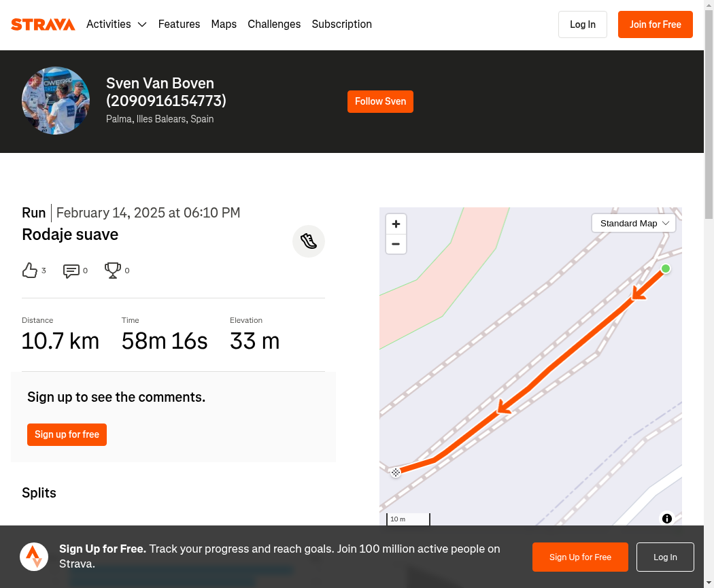
Task: Open the map attribution info icon
Action: pyautogui.click(x=667, y=519)
